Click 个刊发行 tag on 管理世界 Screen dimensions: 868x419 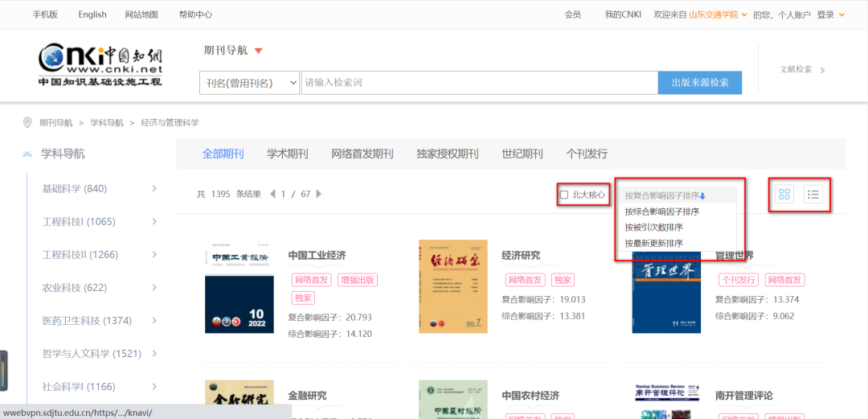(739, 280)
